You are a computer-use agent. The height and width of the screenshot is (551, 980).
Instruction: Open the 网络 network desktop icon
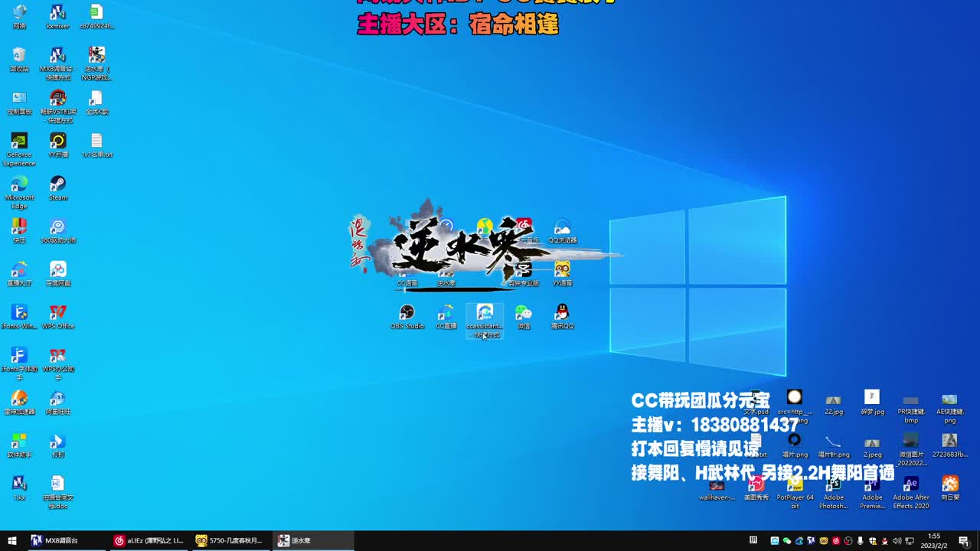(19, 16)
